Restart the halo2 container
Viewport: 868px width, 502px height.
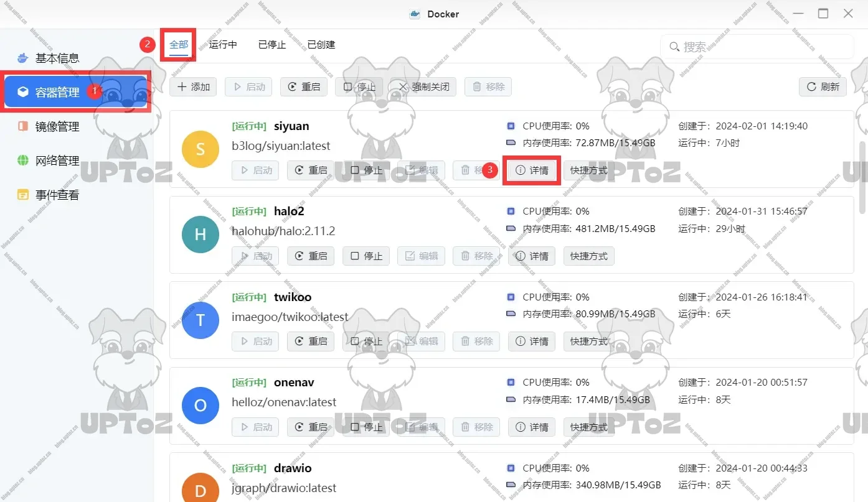(x=311, y=256)
